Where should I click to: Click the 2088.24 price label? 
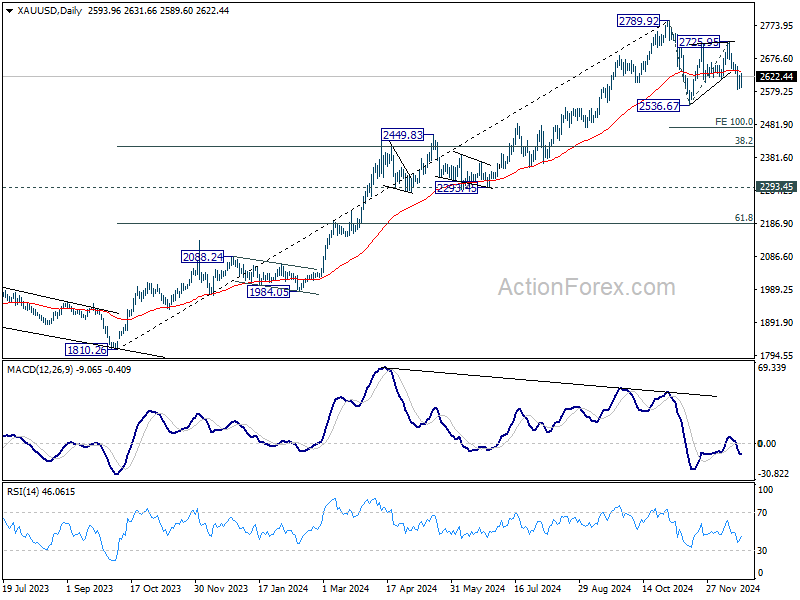(x=203, y=257)
